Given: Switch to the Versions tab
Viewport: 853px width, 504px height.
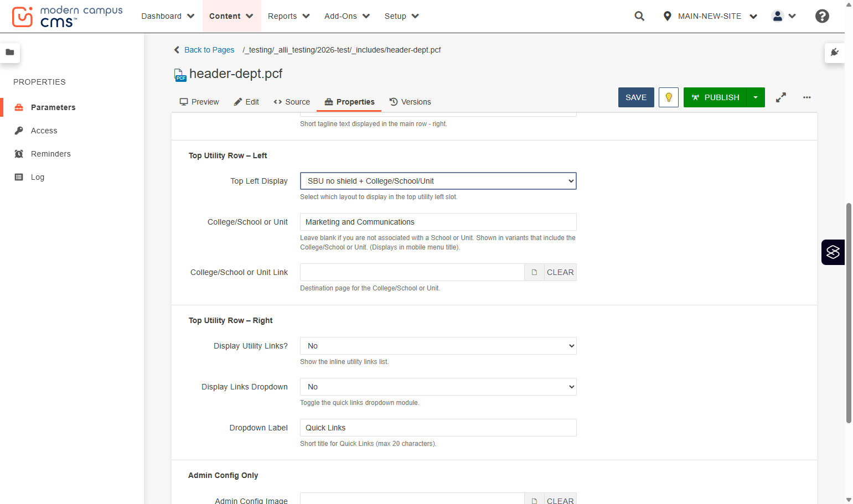Looking at the screenshot, I should [410, 102].
